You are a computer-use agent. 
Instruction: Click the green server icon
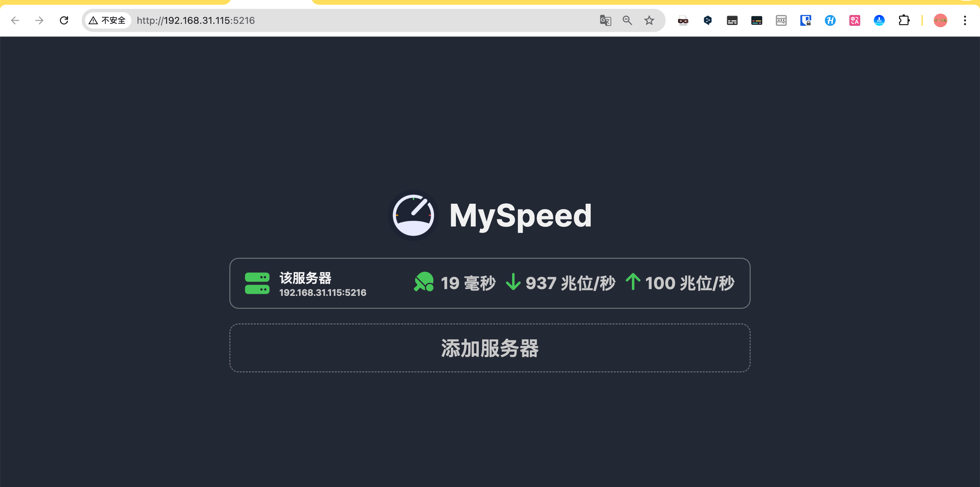257,283
